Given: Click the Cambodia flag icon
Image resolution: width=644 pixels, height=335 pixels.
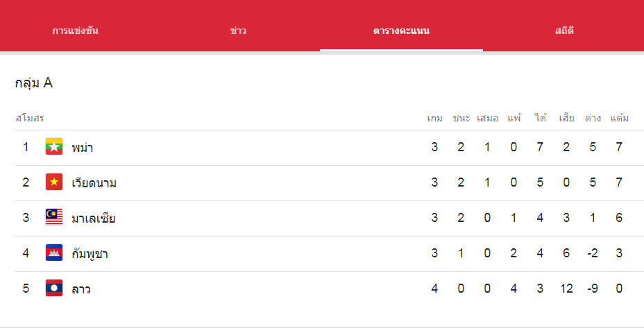Looking at the screenshot, I should click(x=54, y=252).
